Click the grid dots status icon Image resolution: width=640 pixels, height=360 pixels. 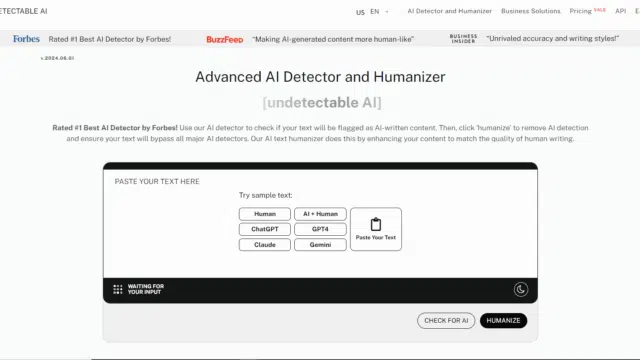point(118,289)
